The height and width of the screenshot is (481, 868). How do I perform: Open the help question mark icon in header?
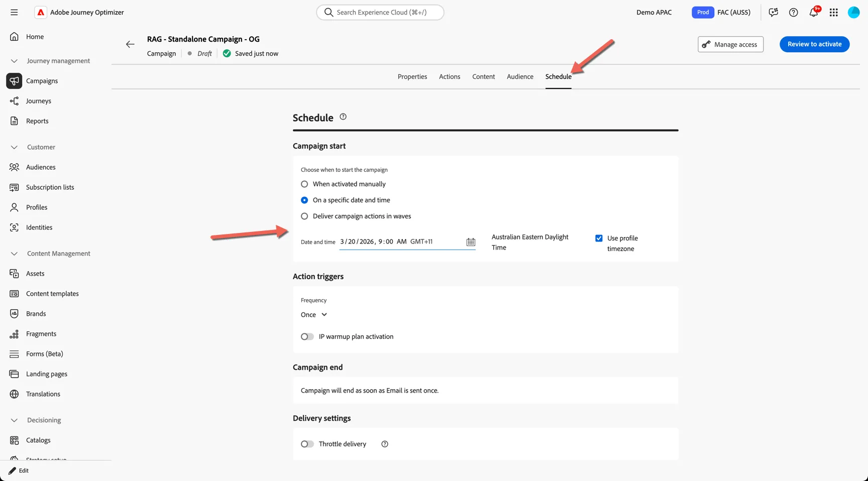click(x=793, y=13)
